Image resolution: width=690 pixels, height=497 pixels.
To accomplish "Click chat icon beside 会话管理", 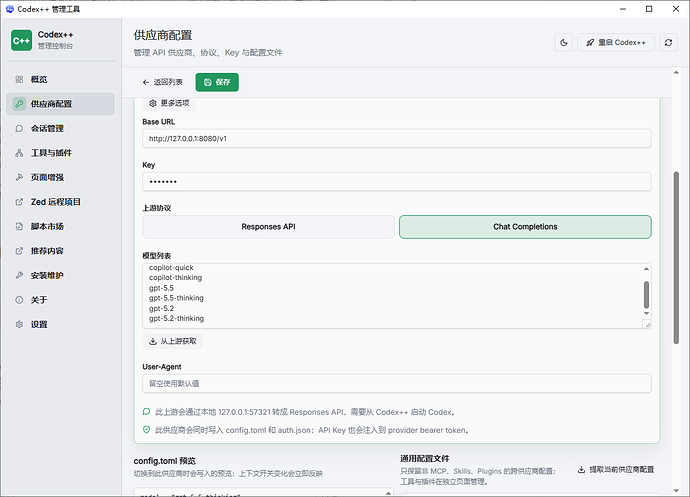I will click(19, 129).
